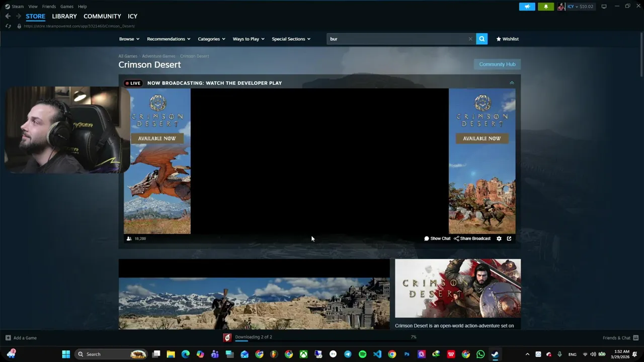Open the Windows Start button

pyautogui.click(x=66, y=354)
